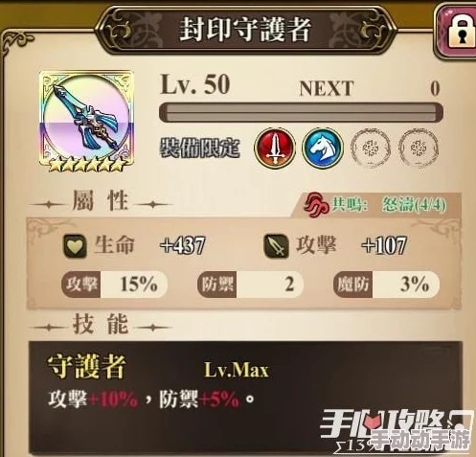The width and height of the screenshot is (476, 457).
Task: Open the 共鳴 怒濤(4/4) resonance label
Action: point(388,204)
